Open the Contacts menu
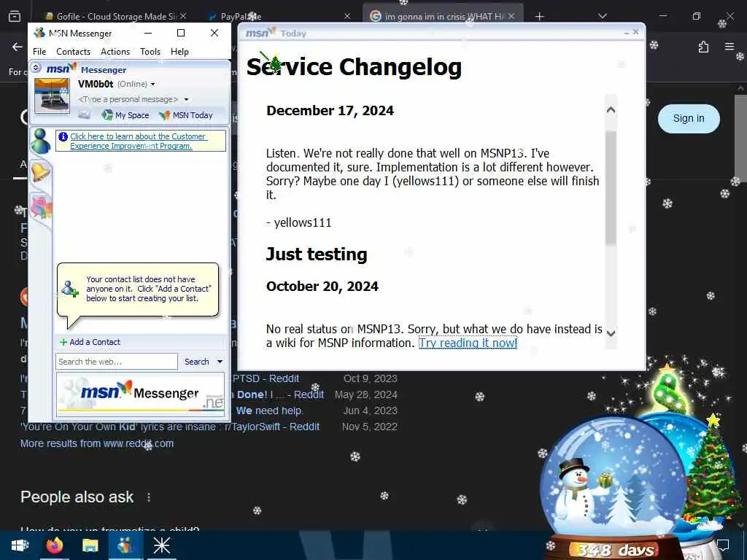 point(74,52)
